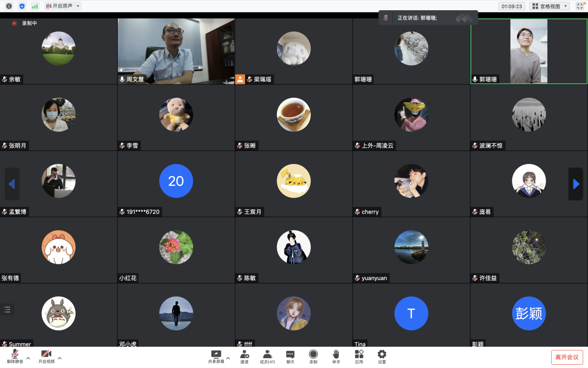This screenshot has height=368, width=588.
Task: Open the 应用 apps menu
Action: pyautogui.click(x=359, y=356)
